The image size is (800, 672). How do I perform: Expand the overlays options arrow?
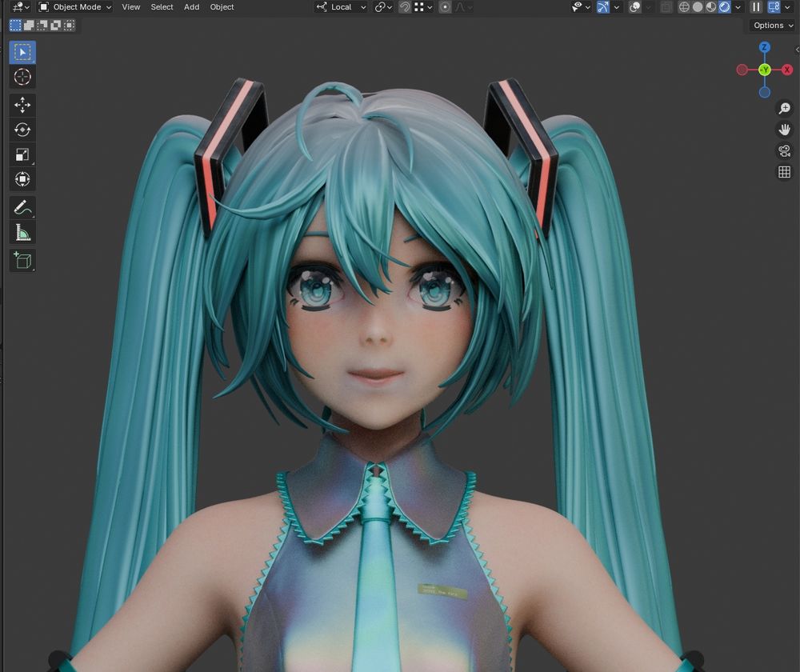tap(648, 7)
